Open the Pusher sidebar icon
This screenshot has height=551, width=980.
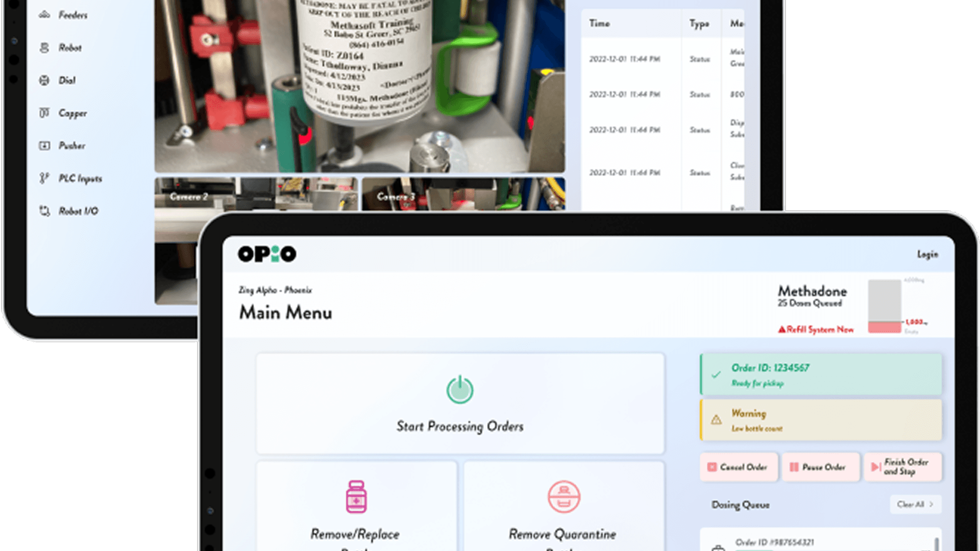coord(44,145)
